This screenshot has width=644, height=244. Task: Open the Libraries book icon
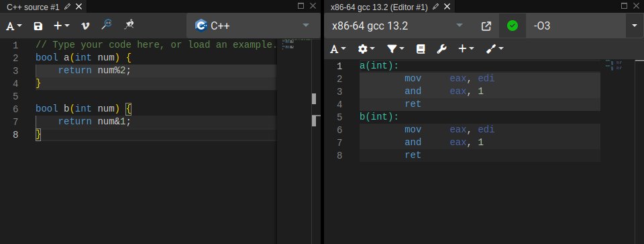click(x=421, y=49)
